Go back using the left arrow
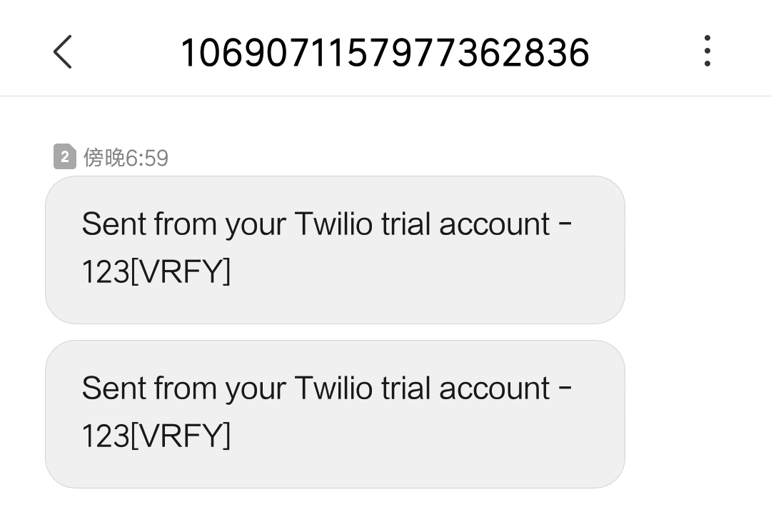The height and width of the screenshot is (532, 771). 62,51
